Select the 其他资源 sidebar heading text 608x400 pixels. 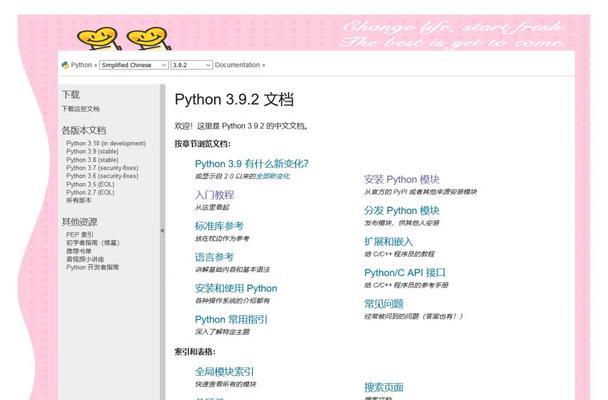coord(79,222)
